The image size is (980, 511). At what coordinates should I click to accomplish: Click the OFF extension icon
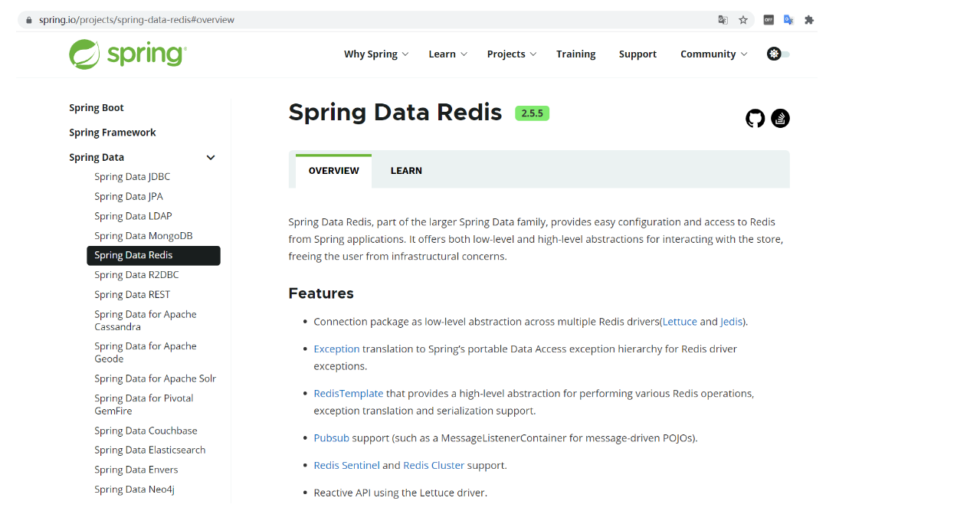click(769, 20)
